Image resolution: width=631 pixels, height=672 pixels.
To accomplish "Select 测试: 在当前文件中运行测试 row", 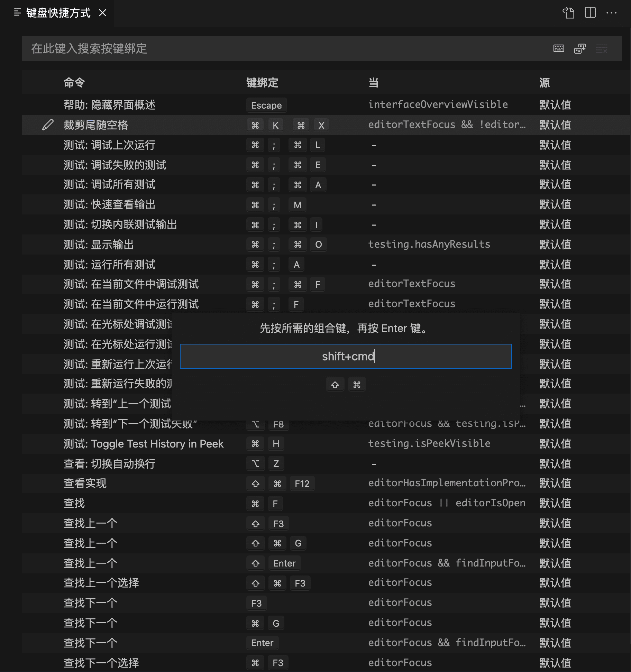I will [326, 304].
